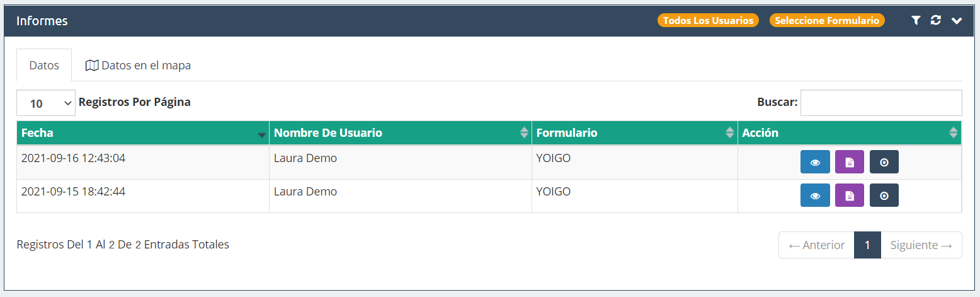Click the Seleccione Formulario orange badge
The width and height of the screenshot is (980, 297).
827,20
